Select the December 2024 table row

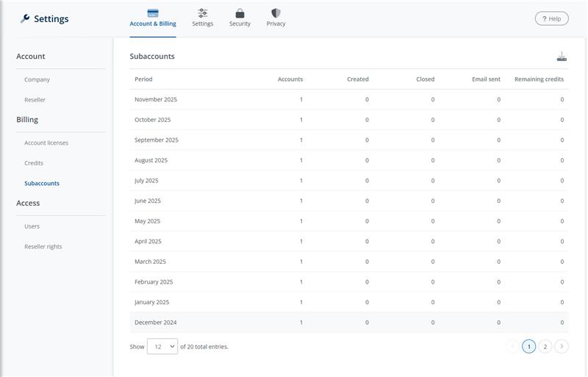(x=348, y=323)
